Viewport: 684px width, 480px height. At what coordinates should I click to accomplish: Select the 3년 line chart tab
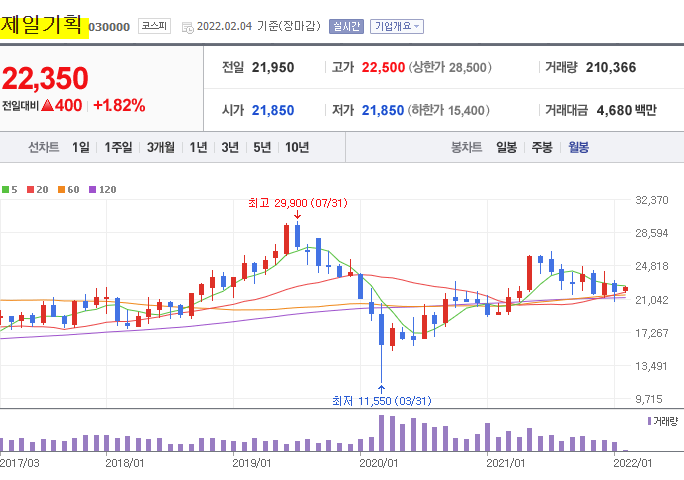[x=230, y=147]
